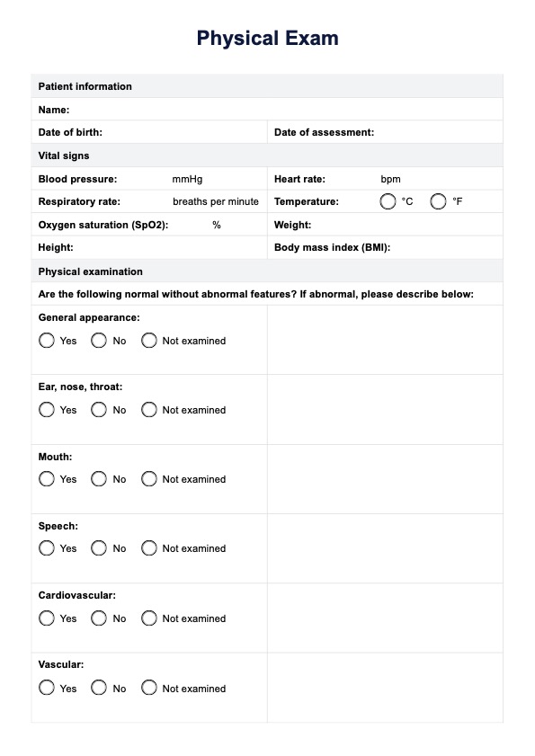
Task: Choose Not examined under Mouth
Action: pyautogui.click(x=149, y=479)
